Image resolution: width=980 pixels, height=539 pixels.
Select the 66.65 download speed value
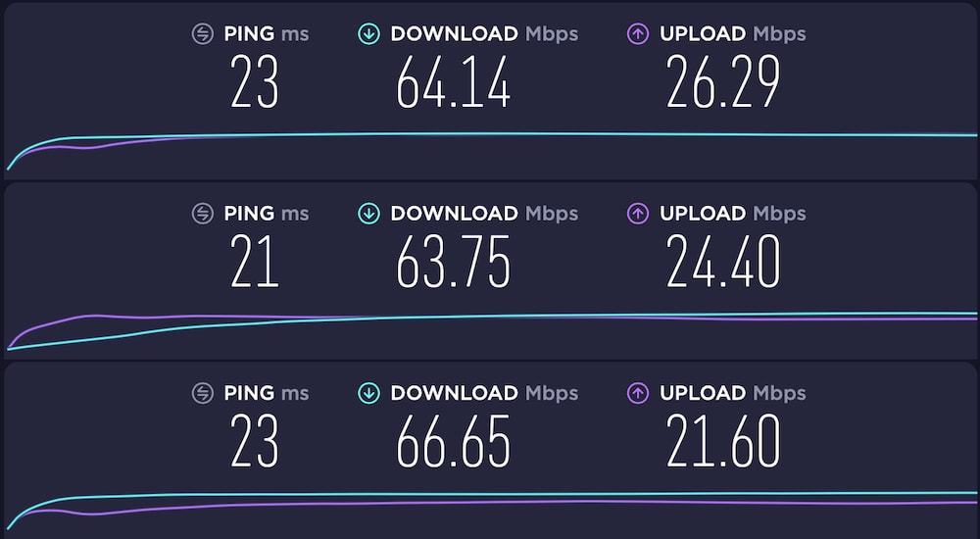pyautogui.click(x=453, y=441)
